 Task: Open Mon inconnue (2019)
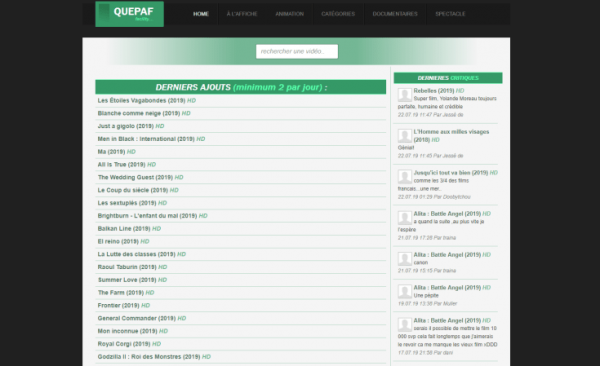click(133, 332)
